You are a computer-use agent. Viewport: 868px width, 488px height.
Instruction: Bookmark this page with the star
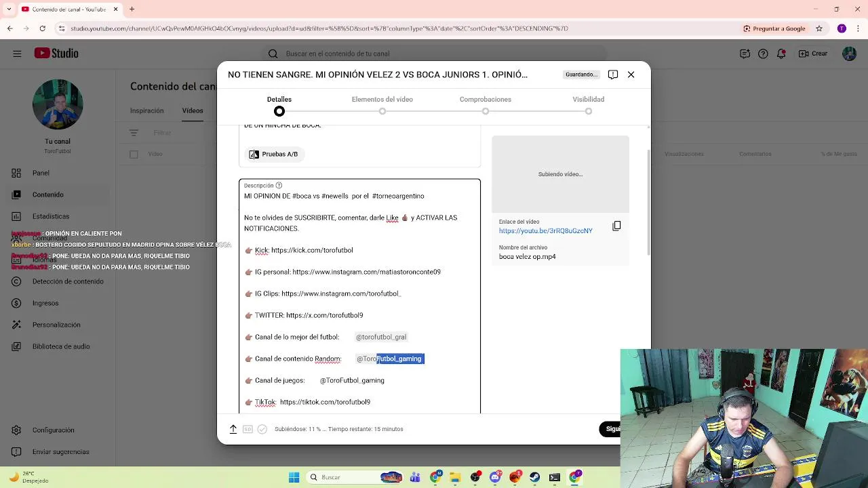click(819, 28)
